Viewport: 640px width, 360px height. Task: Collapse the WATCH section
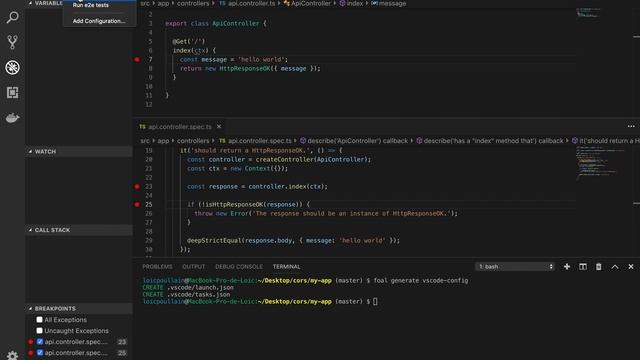[x=79, y=151]
